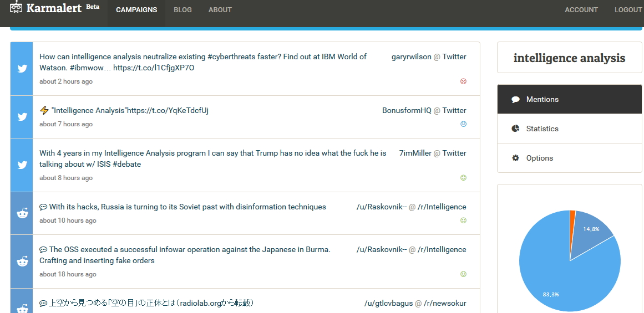This screenshot has width=644, height=313.
Task: Click /u/gtlcvbagus @ /r/newsokur
Action: pos(415,304)
